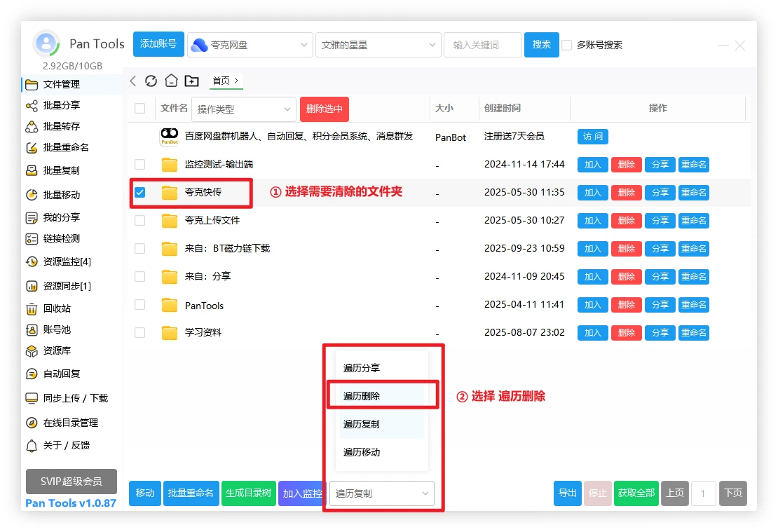778x532 pixels.
Task: Click the keyword search input field
Action: click(x=482, y=45)
